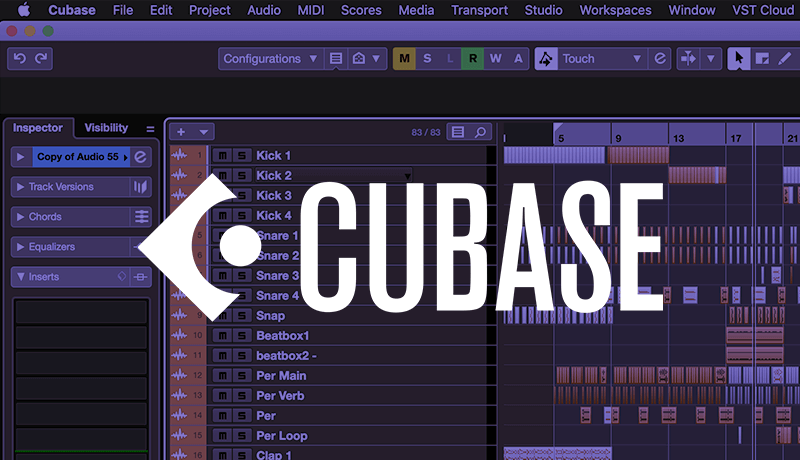Select the audio clip on the Kick 1 track
Image resolution: width=800 pixels, height=460 pixels.
coord(554,155)
